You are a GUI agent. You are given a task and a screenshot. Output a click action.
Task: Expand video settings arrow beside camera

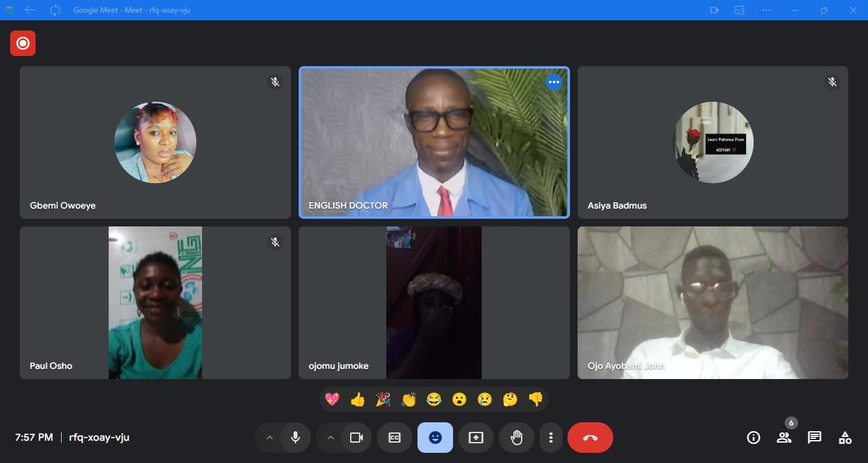(330, 438)
